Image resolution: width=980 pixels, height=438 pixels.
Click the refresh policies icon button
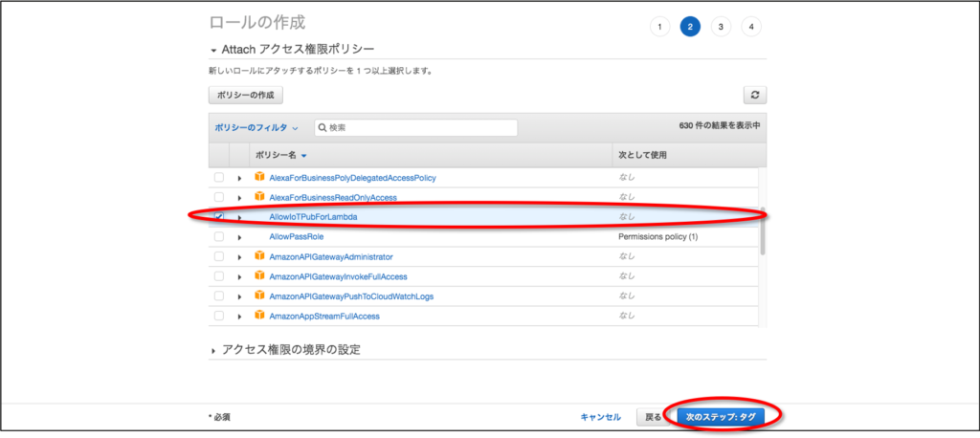[x=755, y=95]
